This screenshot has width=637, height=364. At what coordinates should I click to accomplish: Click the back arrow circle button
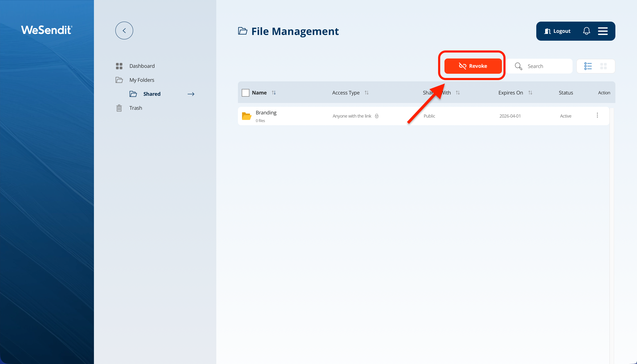124,31
